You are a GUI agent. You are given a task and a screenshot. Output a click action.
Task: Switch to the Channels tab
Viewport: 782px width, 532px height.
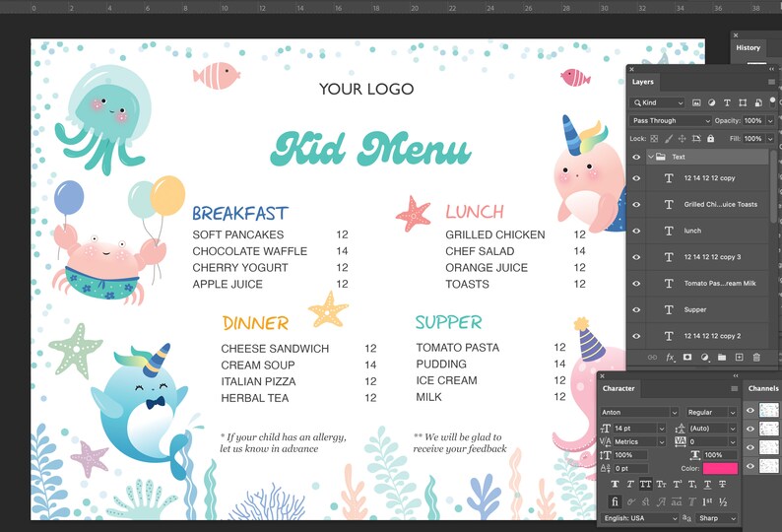[763, 388]
